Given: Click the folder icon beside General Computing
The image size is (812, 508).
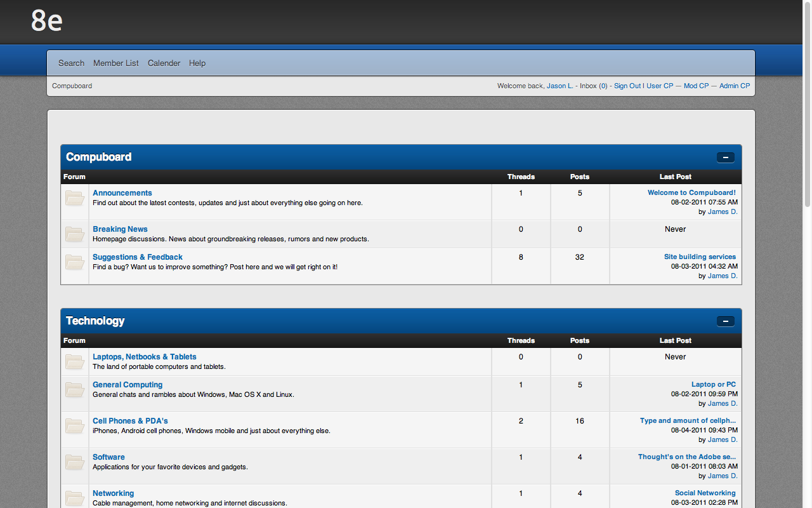Looking at the screenshot, I should (75, 390).
